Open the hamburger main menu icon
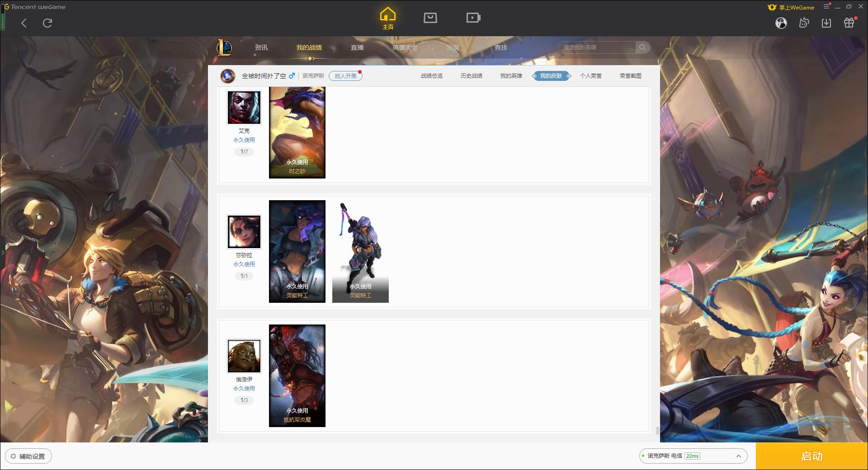The width and height of the screenshot is (868, 470). coord(826,7)
